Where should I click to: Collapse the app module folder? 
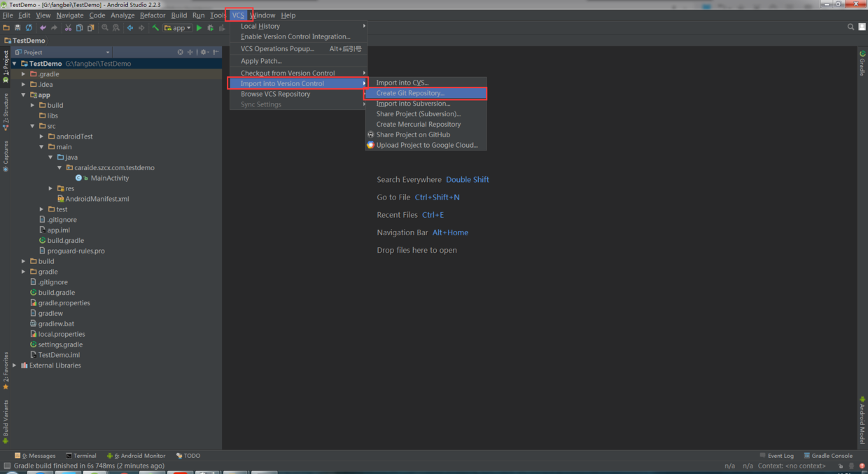tap(24, 95)
